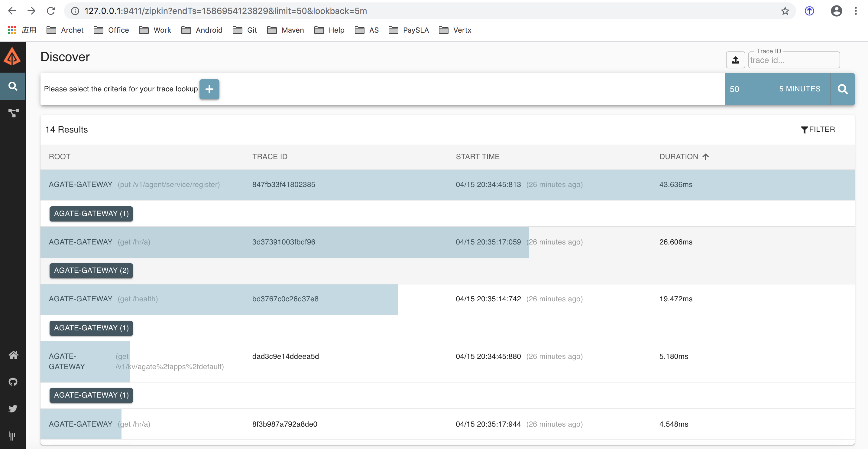Select the 5.180ms duration cell

click(x=674, y=357)
